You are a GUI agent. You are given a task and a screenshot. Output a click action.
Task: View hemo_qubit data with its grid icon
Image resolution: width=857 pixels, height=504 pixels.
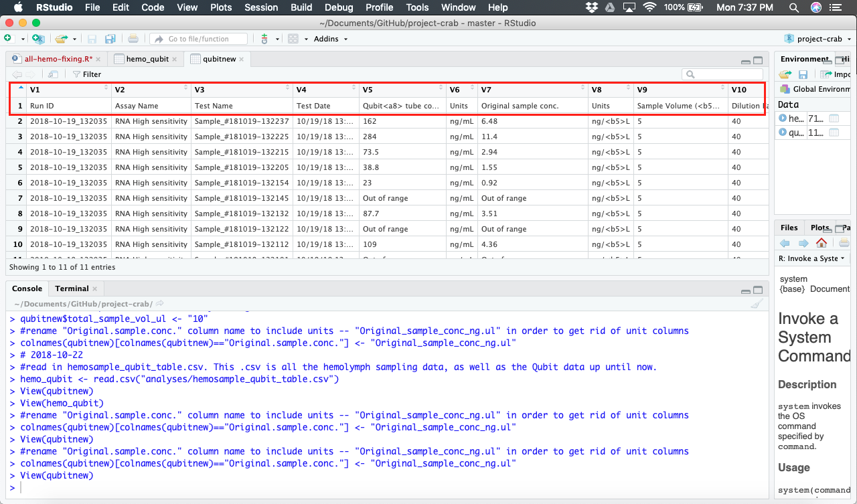point(834,118)
